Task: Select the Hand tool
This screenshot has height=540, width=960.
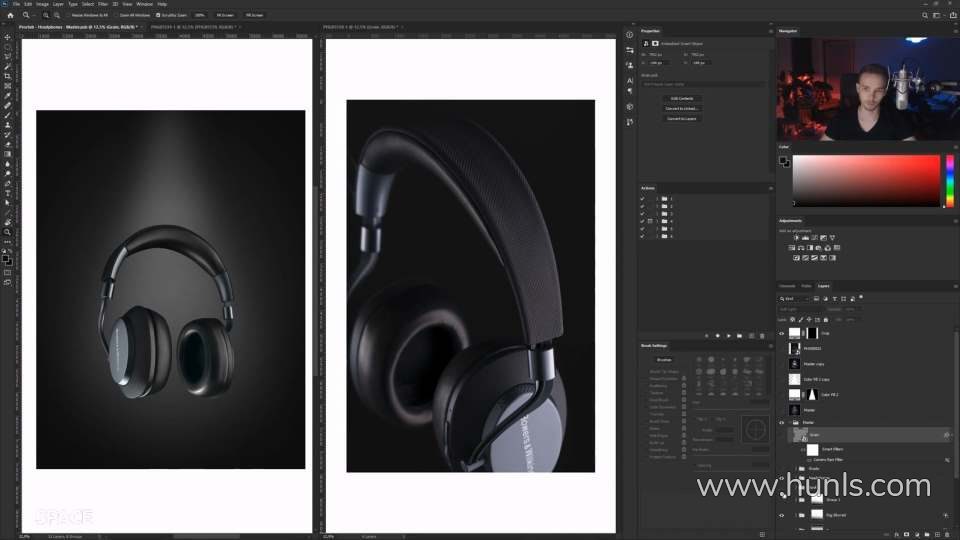Action: pyautogui.click(x=7, y=222)
